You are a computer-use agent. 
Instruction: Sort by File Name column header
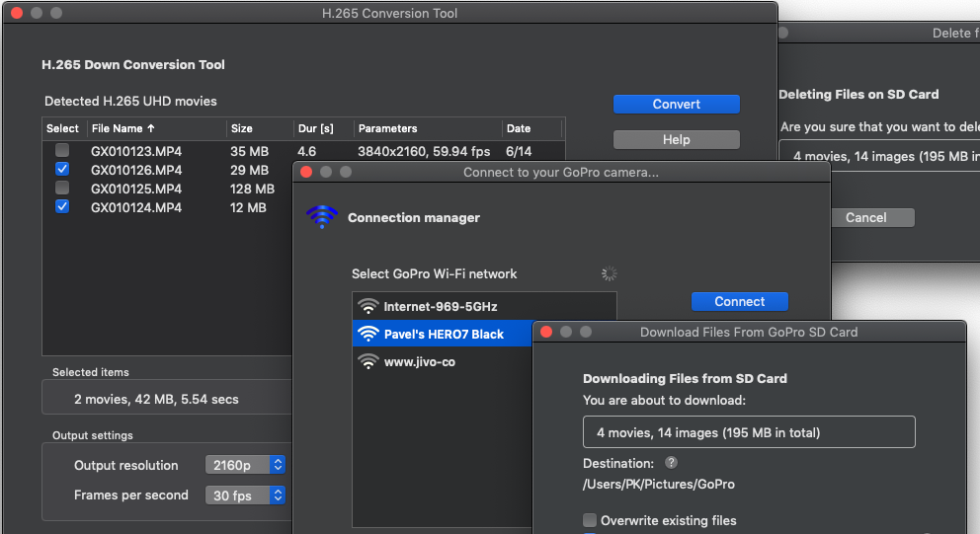156,128
